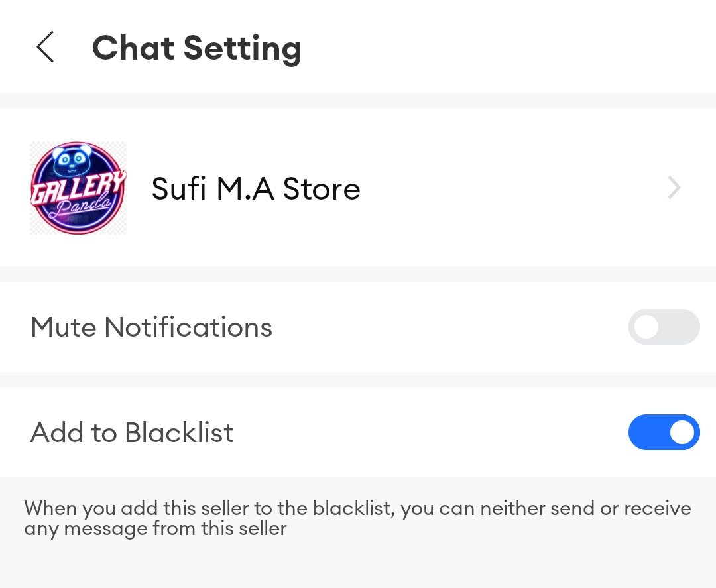The image size is (716, 588).
Task: Open store page via the right chevron
Action: 674,188
